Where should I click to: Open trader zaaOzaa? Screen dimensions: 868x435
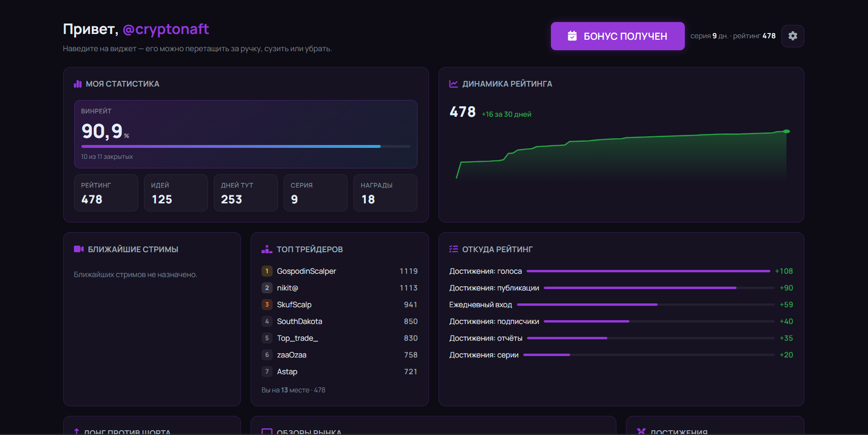pyautogui.click(x=292, y=355)
